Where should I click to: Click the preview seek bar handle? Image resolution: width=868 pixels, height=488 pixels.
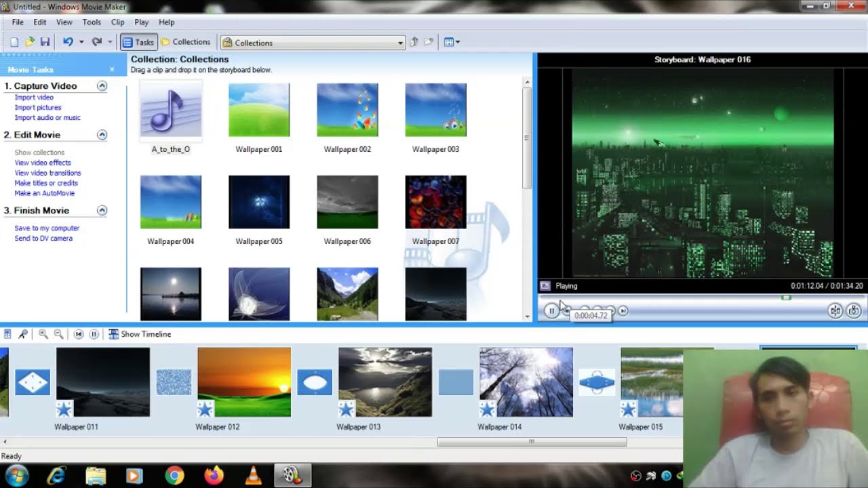point(786,298)
